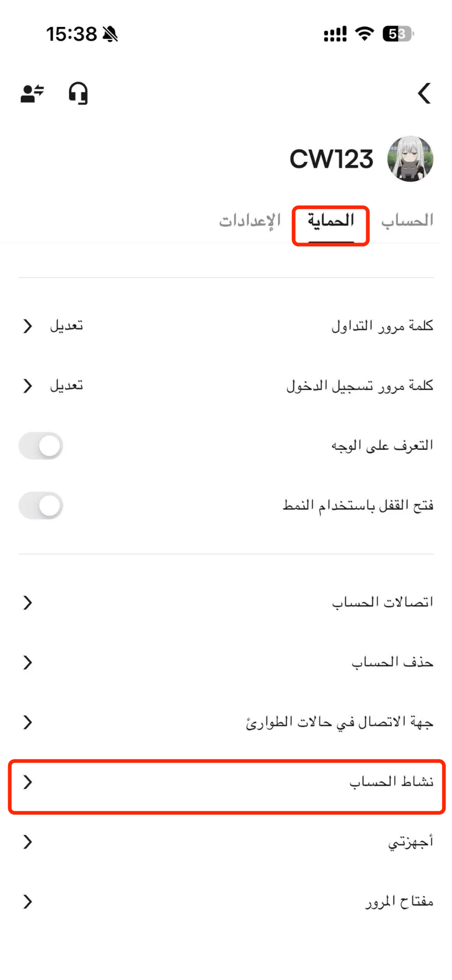Open customer support headset icon
The image size is (452, 980).
[78, 93]
